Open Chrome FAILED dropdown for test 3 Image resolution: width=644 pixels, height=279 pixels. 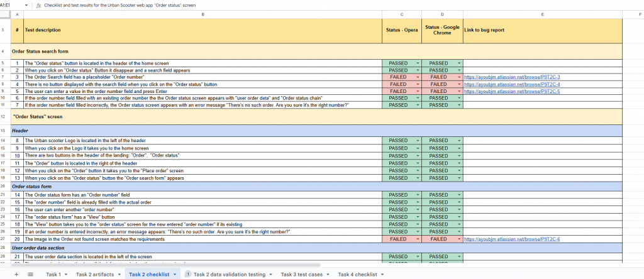[x=459, y=77]
